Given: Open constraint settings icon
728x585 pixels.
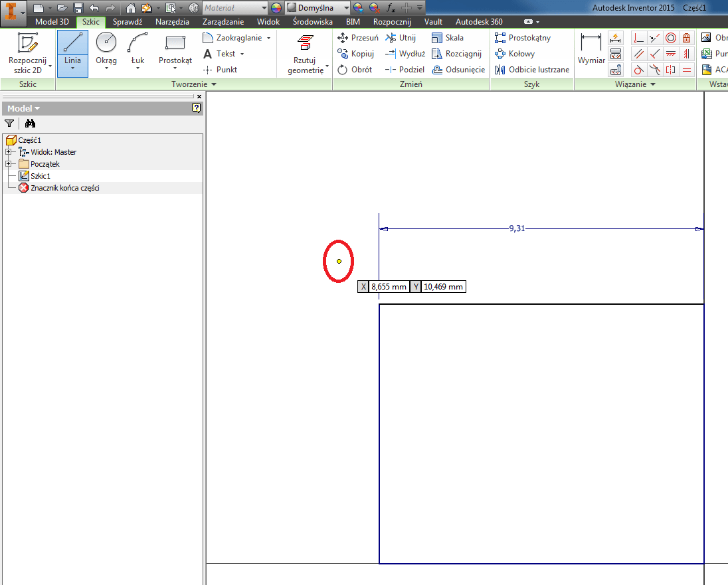Looking at the screenshot, I should (616, 70).
